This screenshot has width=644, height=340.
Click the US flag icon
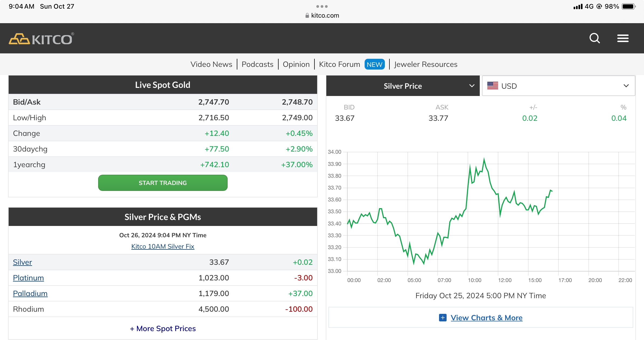coord(492,86)
